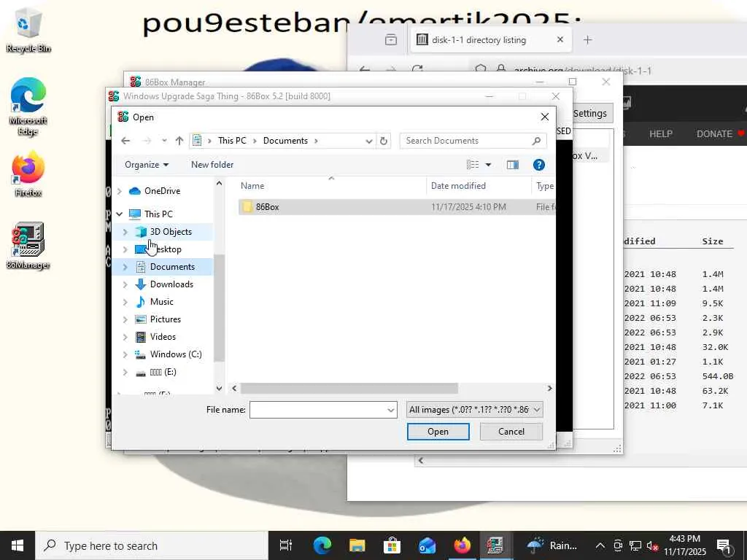Open File Explorer from the taskbar

pyautogui.click(x=357, y=545)
